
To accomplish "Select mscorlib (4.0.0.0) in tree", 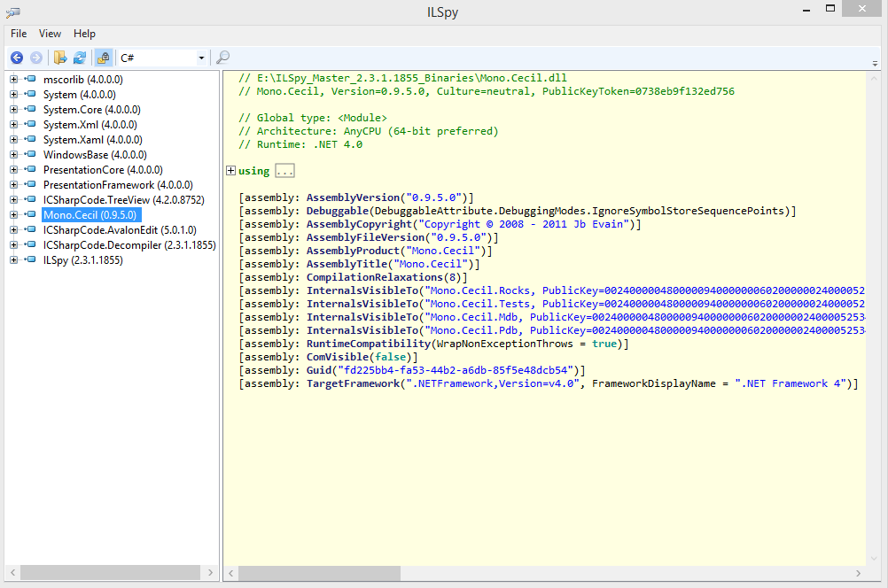I will [x=83, y=79].
